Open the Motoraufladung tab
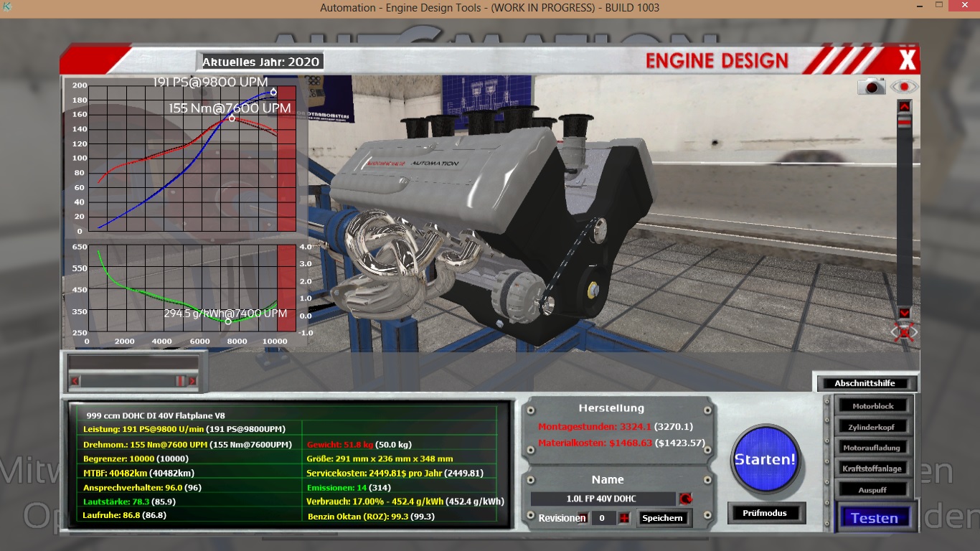This screenshot has height=551, width=980. (x=873, y=448)
